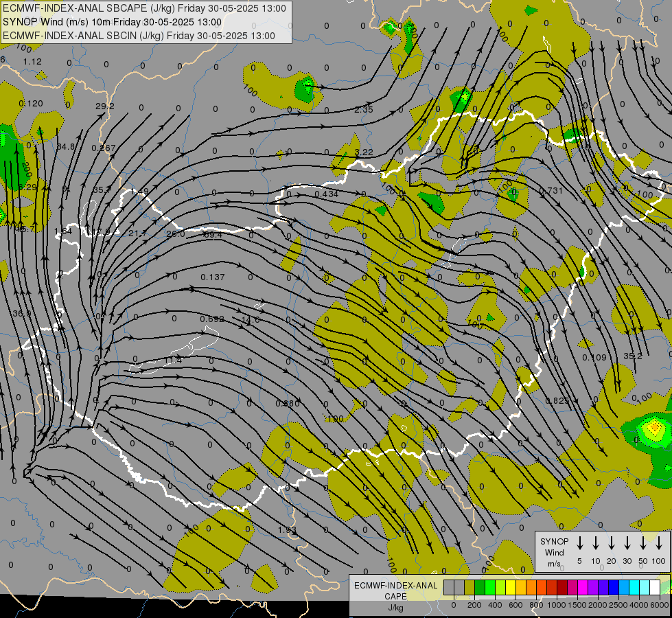Click the '11.4' value near the lake
Screen dimensions: 672x618
[173, 360]
